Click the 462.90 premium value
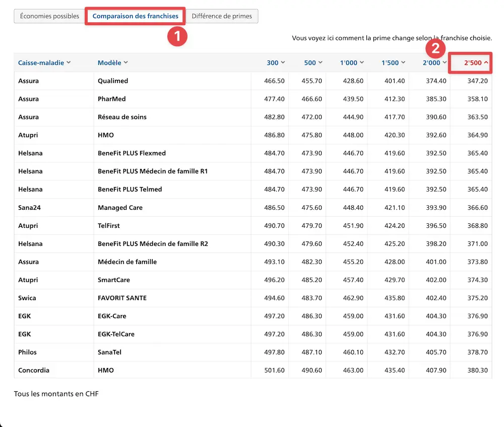 353,298
